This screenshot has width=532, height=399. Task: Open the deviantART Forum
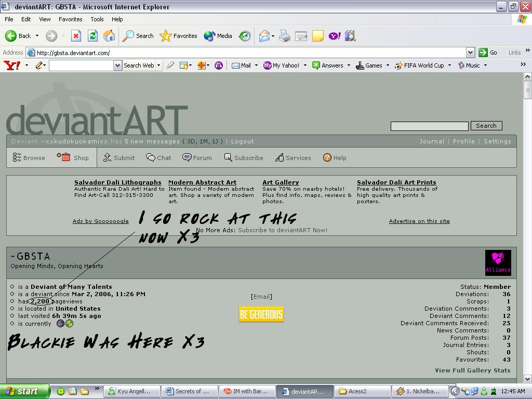click(x=197, y=158)
